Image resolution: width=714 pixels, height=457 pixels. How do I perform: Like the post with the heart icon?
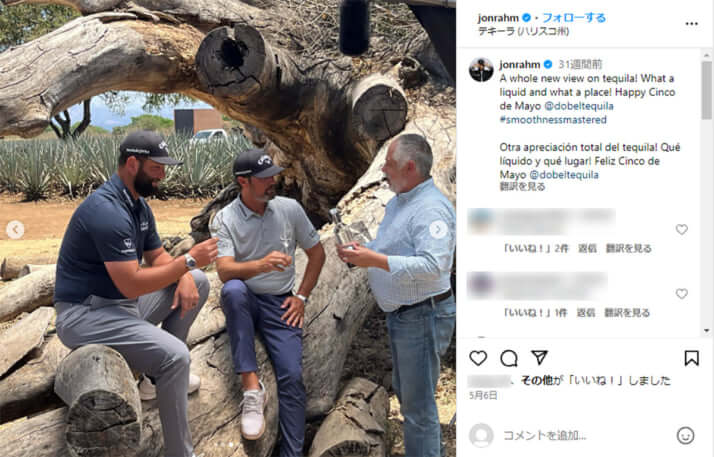[478, 358]
